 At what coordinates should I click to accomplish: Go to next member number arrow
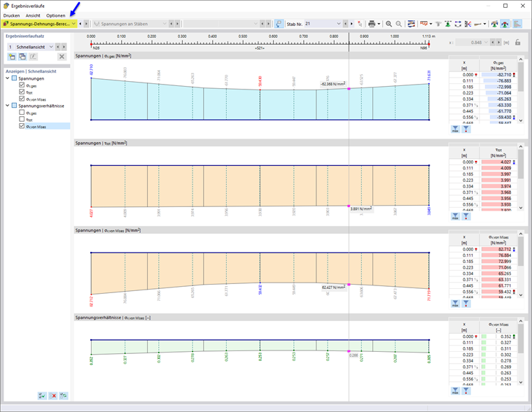point(351,24)
